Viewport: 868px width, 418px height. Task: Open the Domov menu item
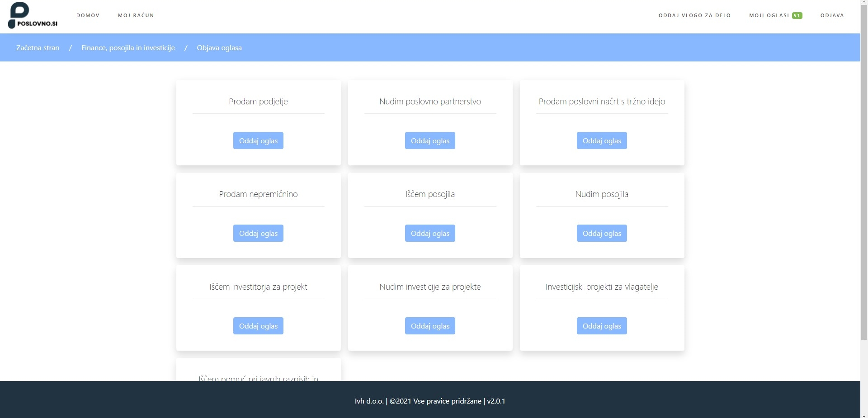tap(88, 15)
